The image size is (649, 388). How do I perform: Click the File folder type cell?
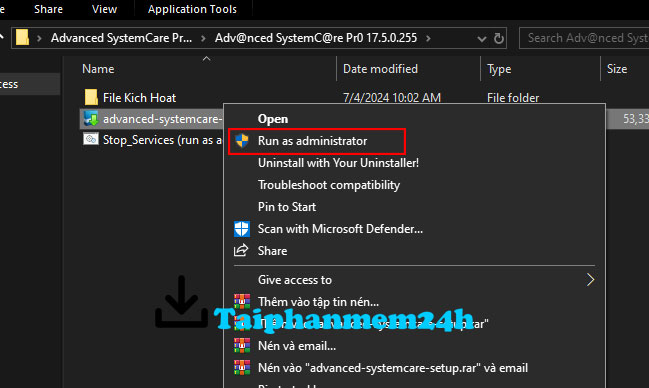coord(513,98)
